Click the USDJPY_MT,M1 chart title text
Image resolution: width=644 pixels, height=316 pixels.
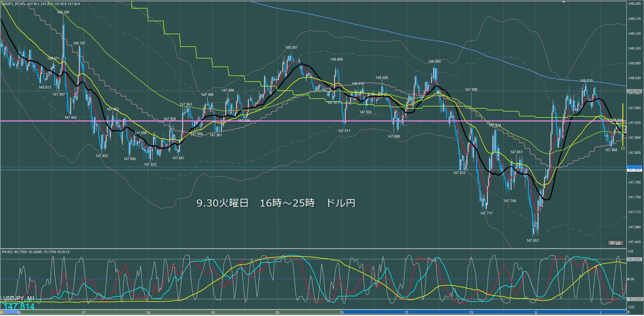tap(13, 4)
